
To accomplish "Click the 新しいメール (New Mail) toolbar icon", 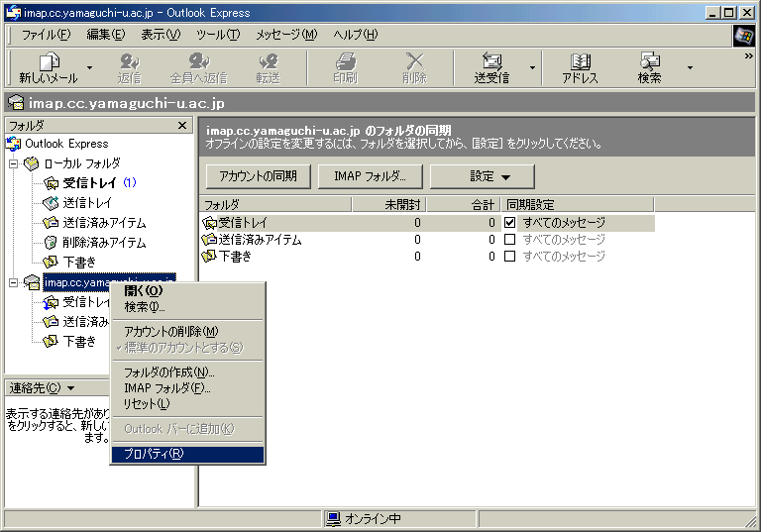I will click(x=48, y=68).
